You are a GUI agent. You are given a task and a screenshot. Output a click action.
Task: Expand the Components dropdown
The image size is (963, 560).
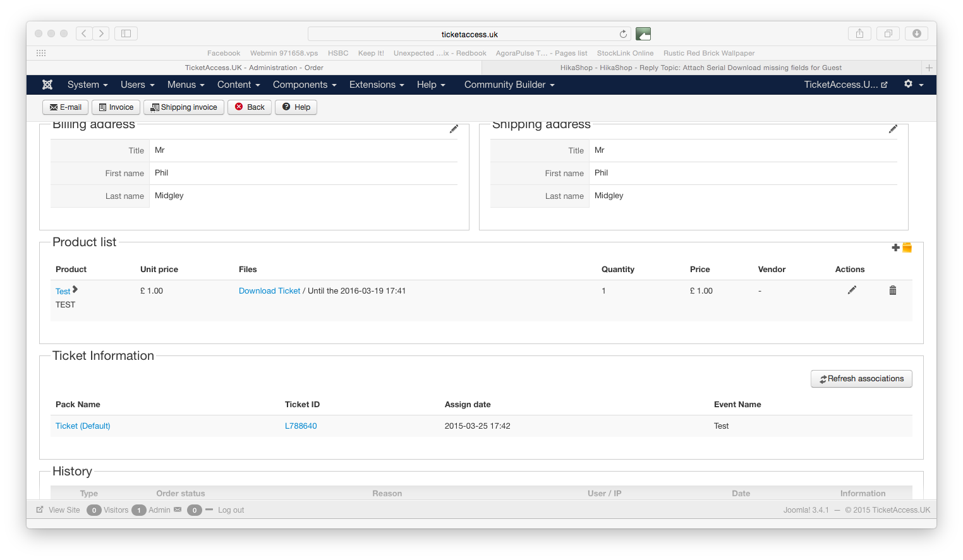pyautogui.click(x=305, y=85)
